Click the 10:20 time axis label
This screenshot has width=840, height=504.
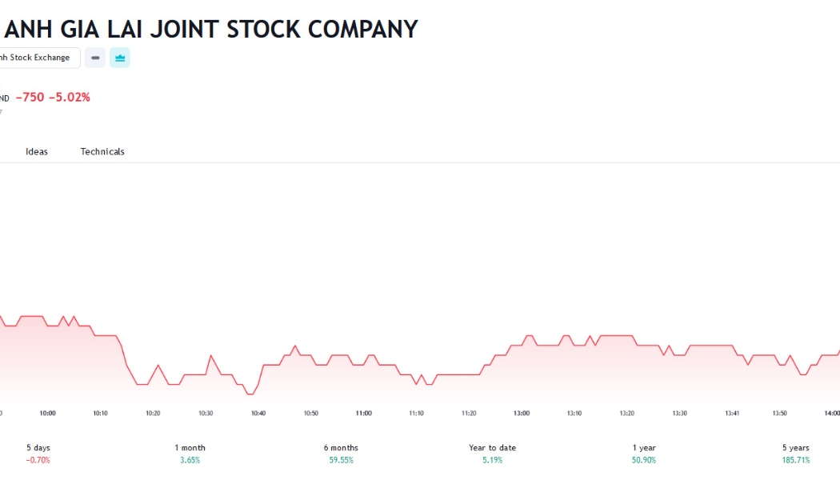point(154,414)
